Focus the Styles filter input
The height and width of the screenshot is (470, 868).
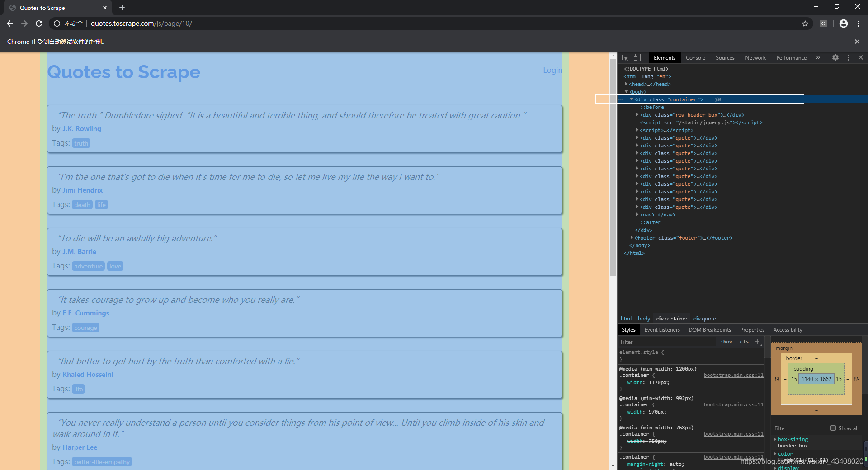click(x=668, y=342)
